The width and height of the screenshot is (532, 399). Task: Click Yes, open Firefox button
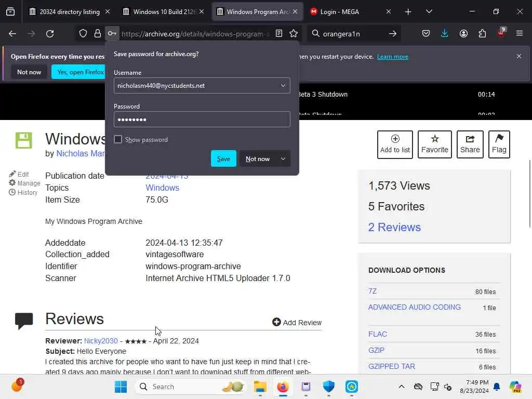79,72
